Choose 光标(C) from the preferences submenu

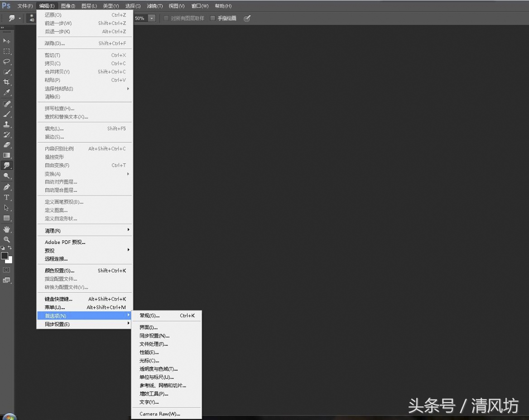[x=150, y=361]
